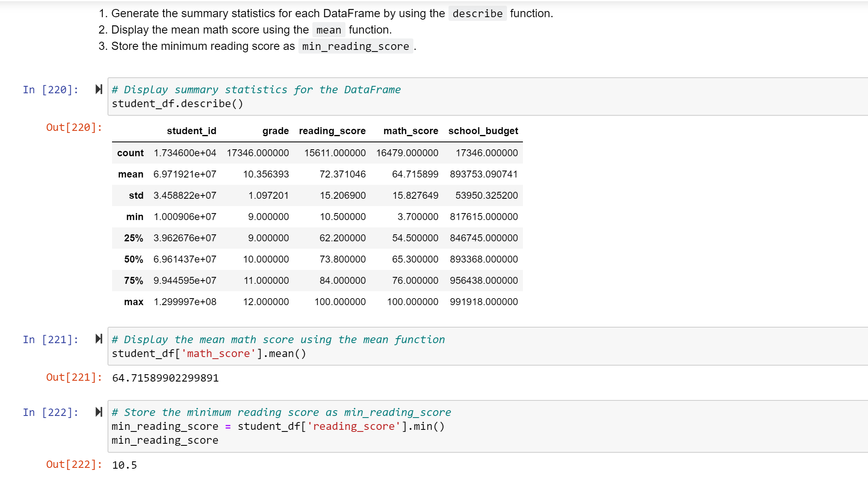This screenshot has width=868, height=483.
Task: Click the school_budget max 991918.000000
Action: 484,302
